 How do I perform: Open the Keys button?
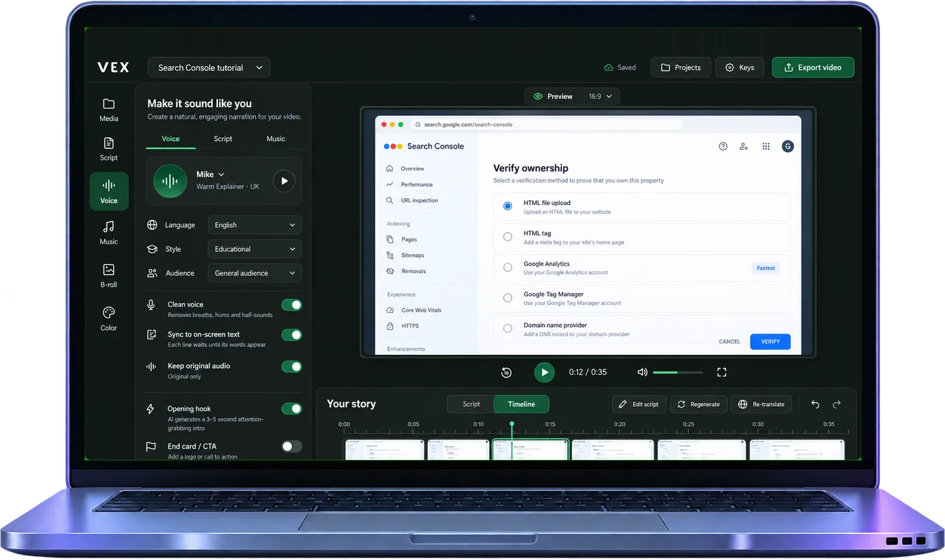(x=740, y=67)
